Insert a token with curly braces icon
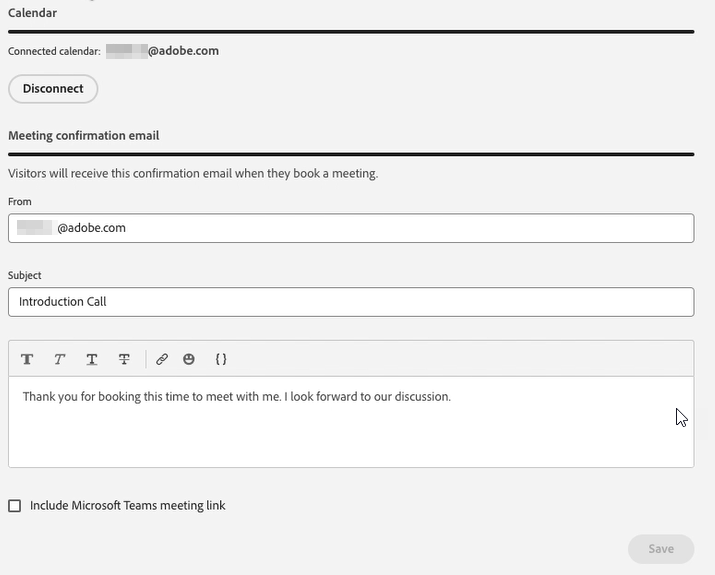The width and height of the screenshot is (715, 575). click(x=221, y=359)
